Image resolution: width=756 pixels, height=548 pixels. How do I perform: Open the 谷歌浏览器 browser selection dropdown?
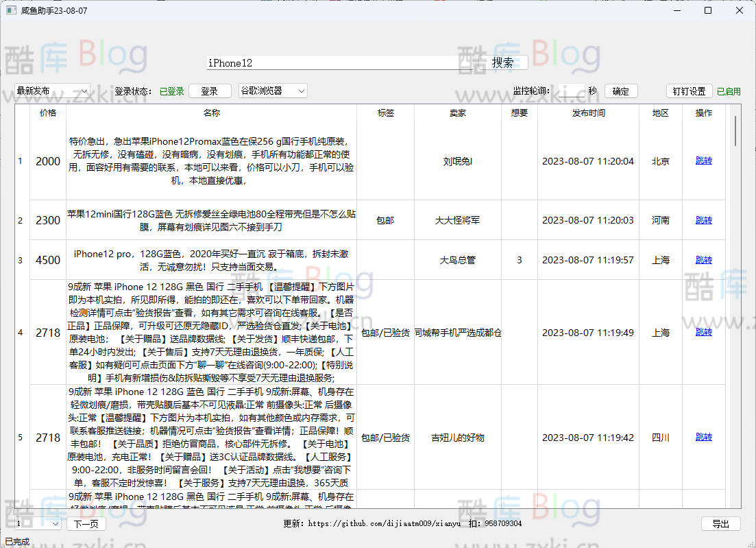click(x=273, y=90)
